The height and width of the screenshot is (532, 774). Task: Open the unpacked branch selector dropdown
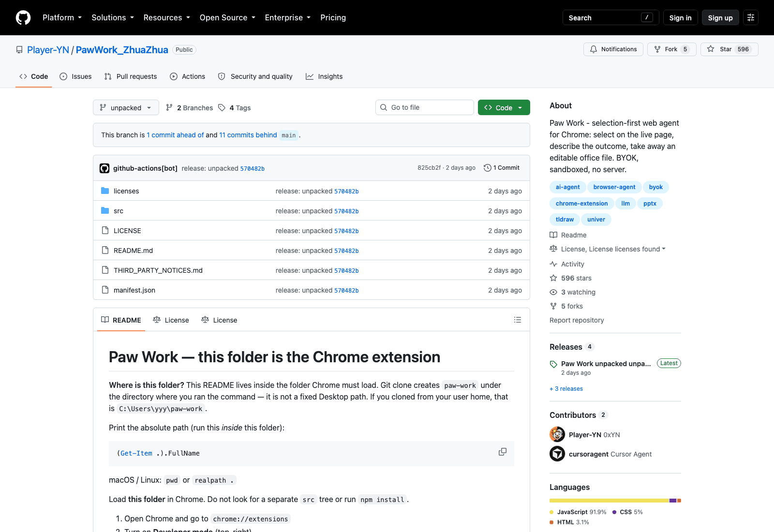coord(126,107)
